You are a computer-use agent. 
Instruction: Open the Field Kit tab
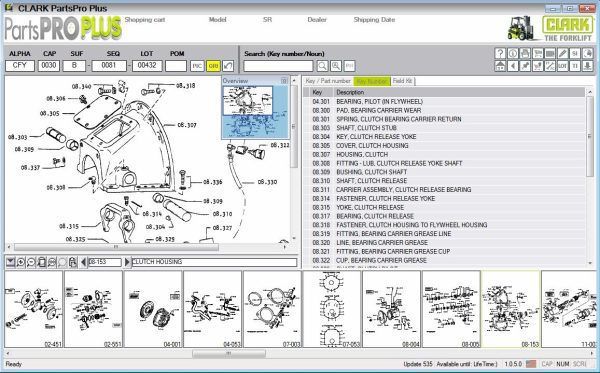point(403,81)
